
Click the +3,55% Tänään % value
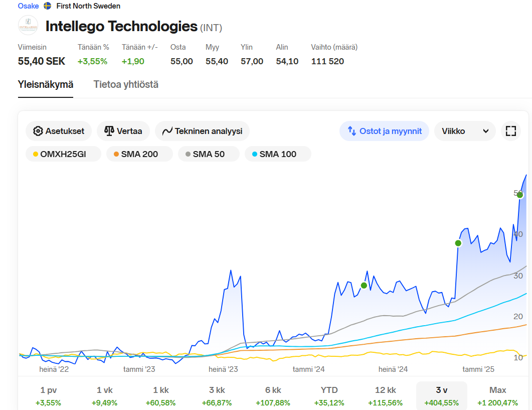click(92, 62)
